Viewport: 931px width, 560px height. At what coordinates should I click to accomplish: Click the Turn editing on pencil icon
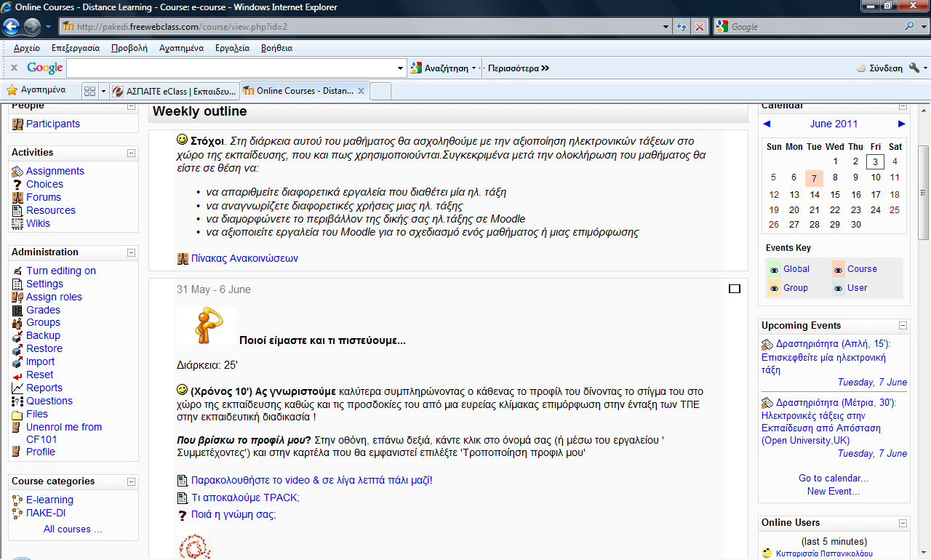[17, 271]
